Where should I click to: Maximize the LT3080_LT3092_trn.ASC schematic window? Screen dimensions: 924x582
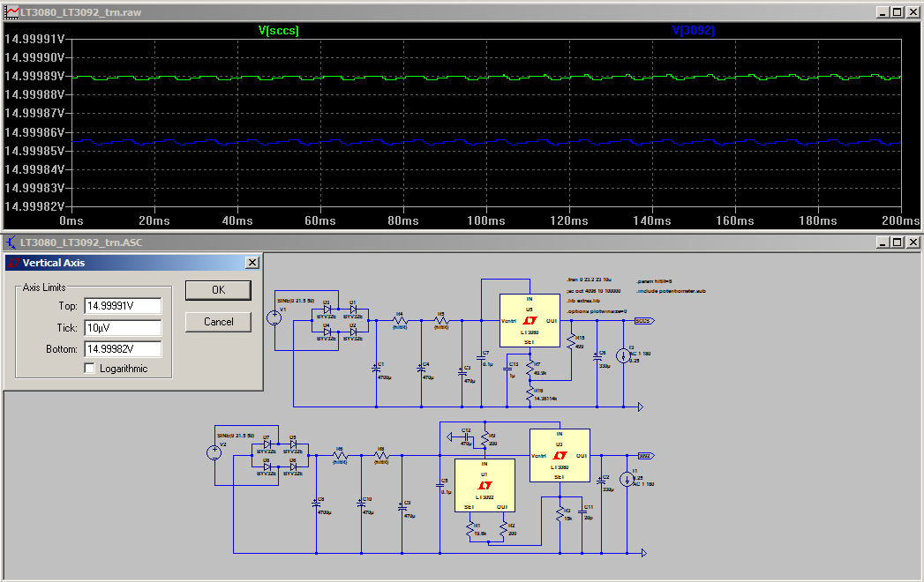(897, 242)
